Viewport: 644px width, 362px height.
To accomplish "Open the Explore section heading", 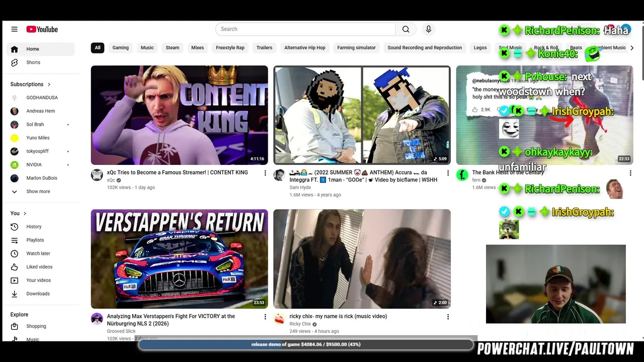I will point(20,315).
